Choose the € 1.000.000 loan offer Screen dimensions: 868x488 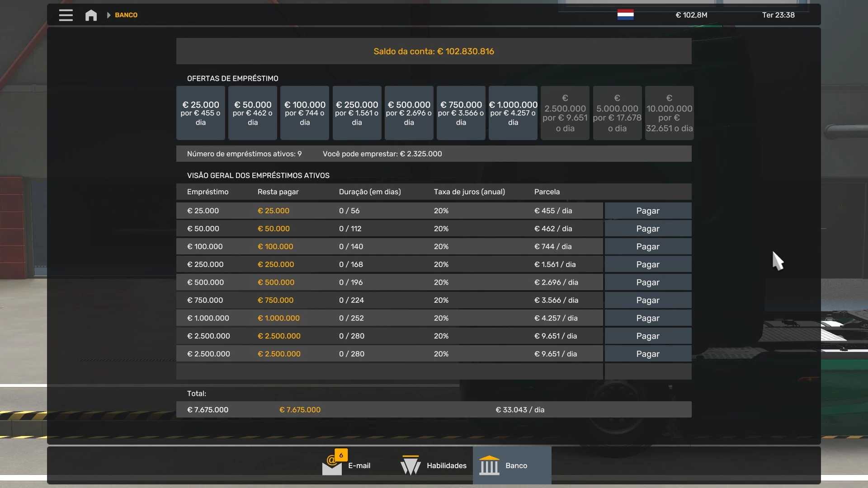(x=513, y=113)
